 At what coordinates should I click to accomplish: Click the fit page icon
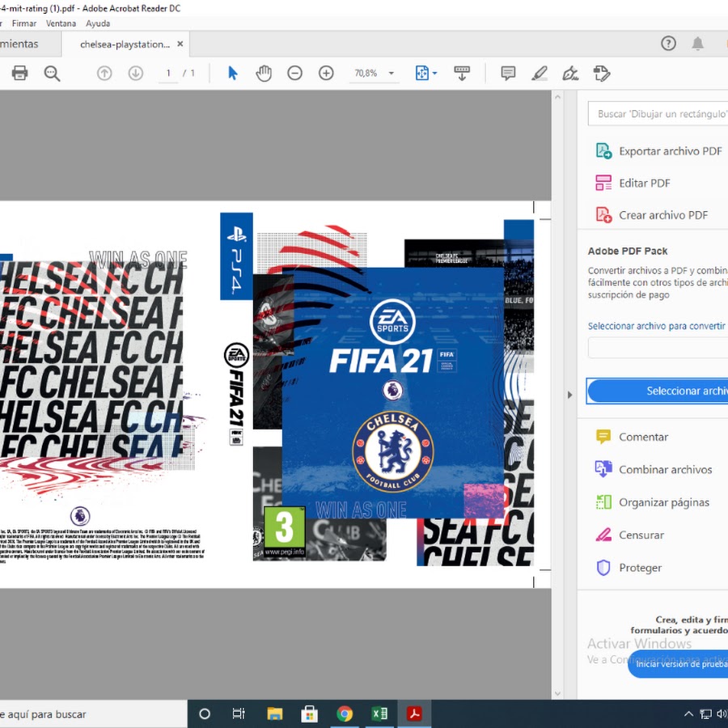pyautogui.click(x=422, y=73)
